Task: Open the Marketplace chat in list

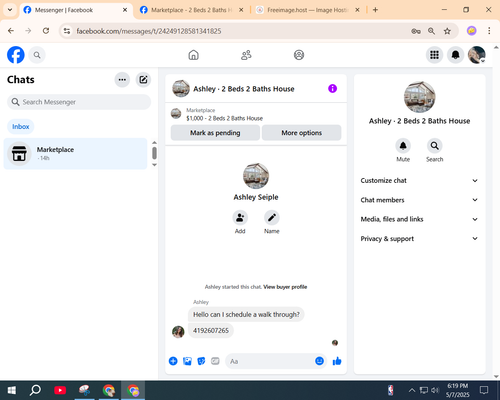Action: point(75,154)
